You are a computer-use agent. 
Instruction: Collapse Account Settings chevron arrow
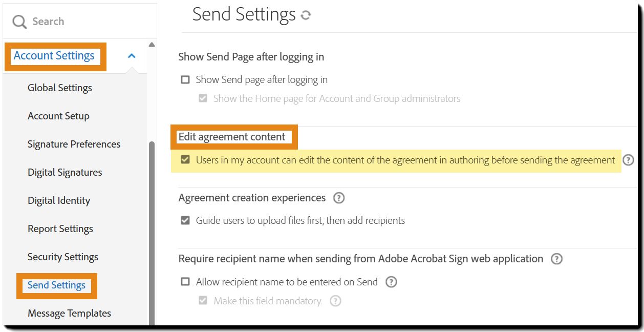click(132, 56)
